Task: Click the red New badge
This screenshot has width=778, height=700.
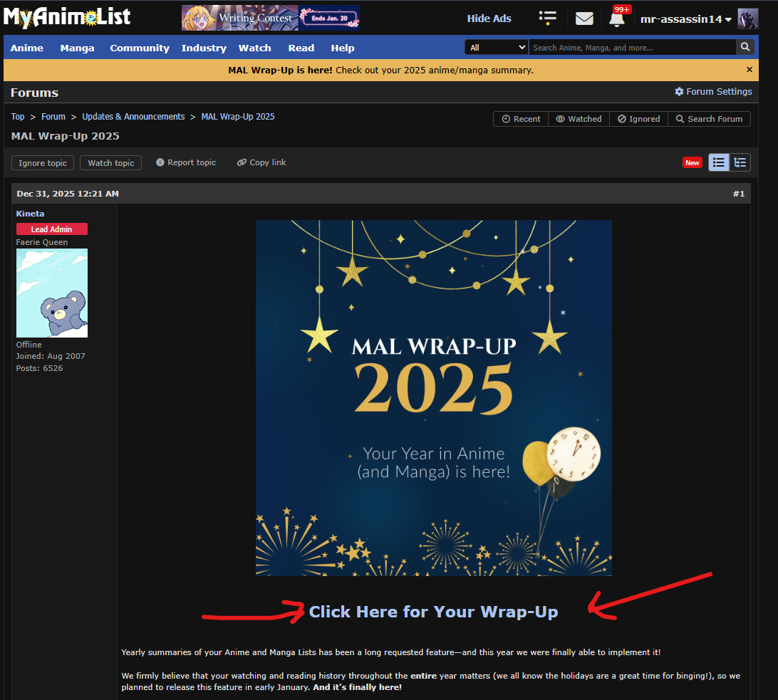Action: (x=693, y=163)
